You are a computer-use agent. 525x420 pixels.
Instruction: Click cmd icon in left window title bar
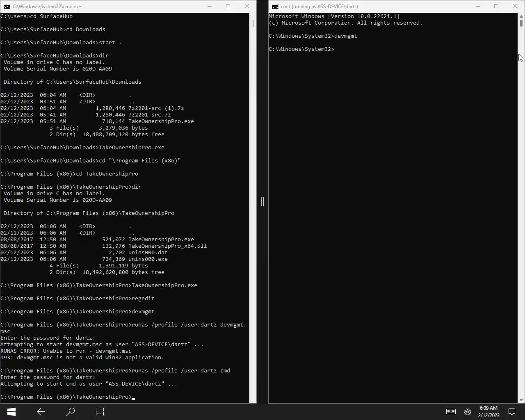click(x=7, y=6)
